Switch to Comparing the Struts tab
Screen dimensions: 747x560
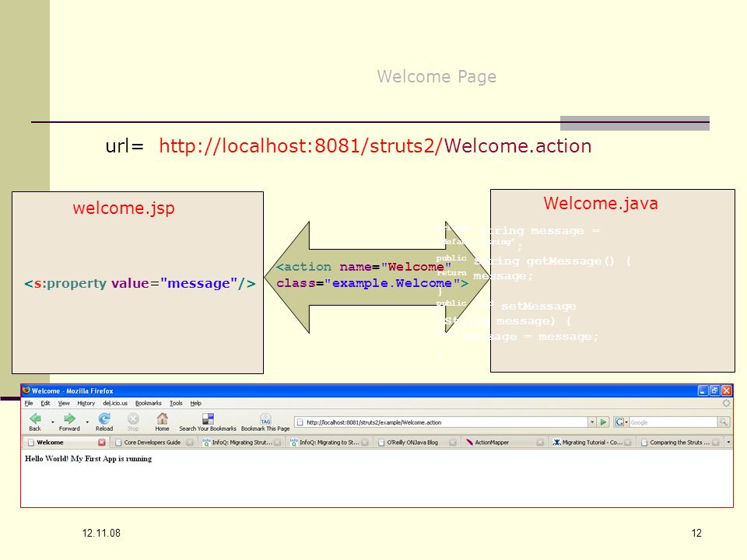click(x=679, y=443)
